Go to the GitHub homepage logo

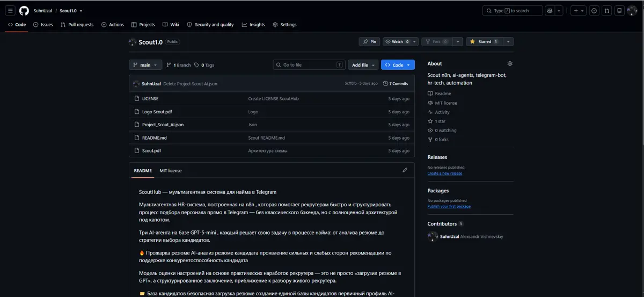point(24,11)
